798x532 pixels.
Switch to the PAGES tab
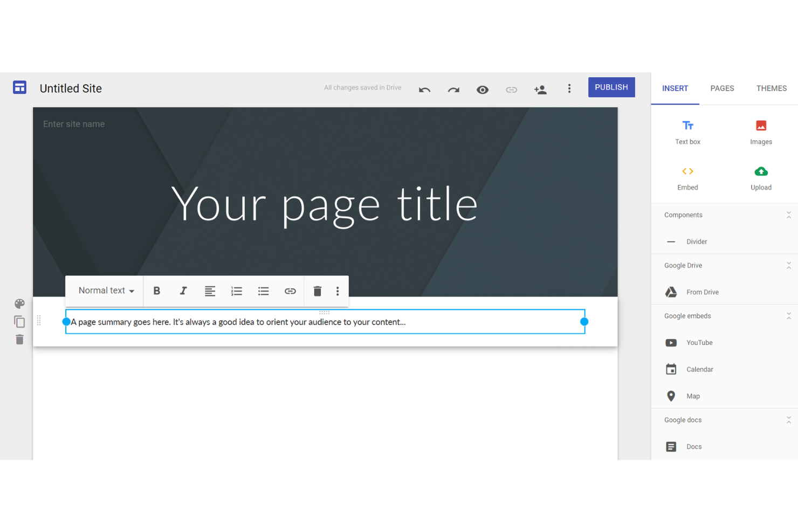(x=722, y=88)
